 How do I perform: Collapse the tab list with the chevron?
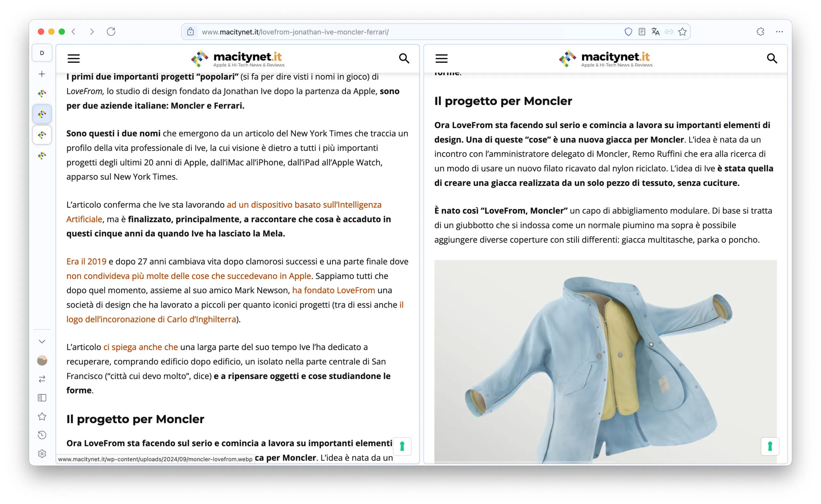click(x=42, y=341)
